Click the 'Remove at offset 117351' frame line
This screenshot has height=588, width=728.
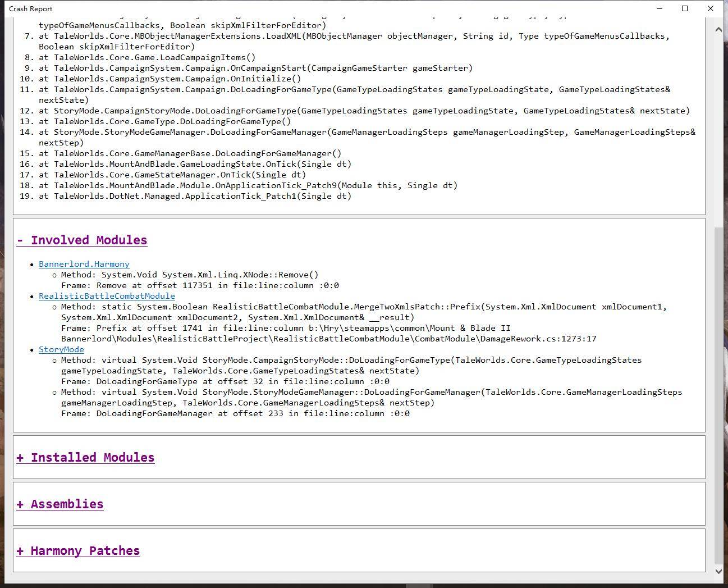click(200, 285)
